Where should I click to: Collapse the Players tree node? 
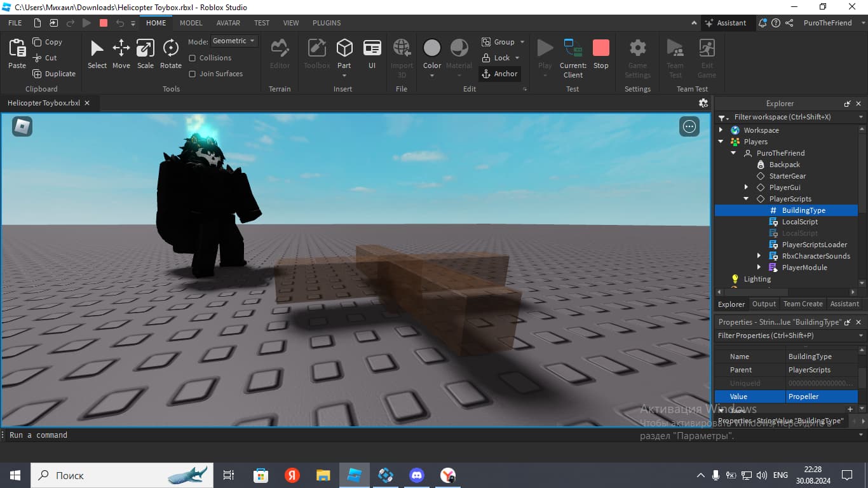(721, 142)
